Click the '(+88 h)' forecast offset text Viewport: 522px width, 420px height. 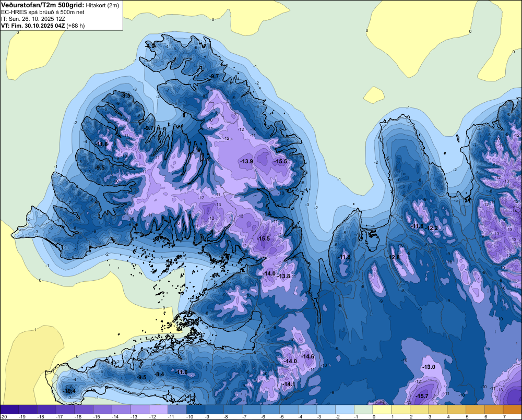[76, 26]
